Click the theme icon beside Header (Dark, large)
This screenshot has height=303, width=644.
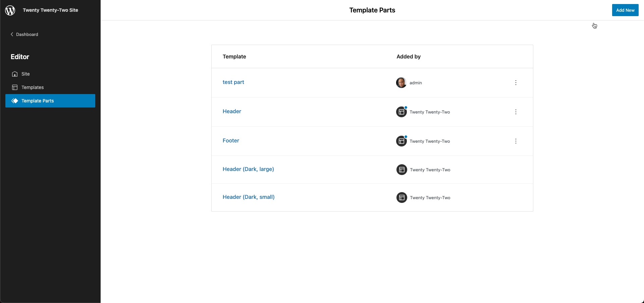click(x=402, y=170)
